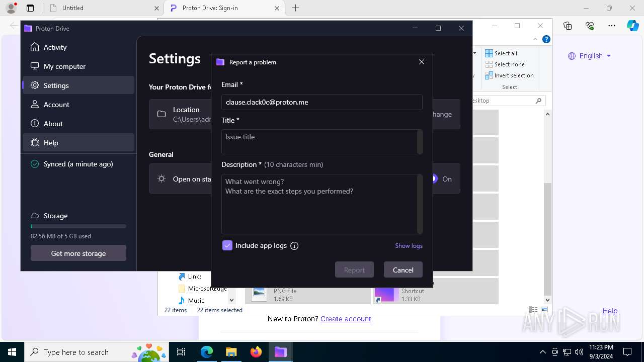Click Location folder icon in Settings

[162, 114]
